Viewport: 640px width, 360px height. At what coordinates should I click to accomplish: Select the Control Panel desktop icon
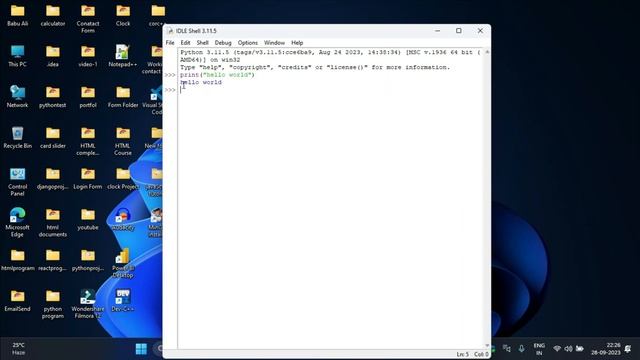pyautogui.click(x=18, y=182)
